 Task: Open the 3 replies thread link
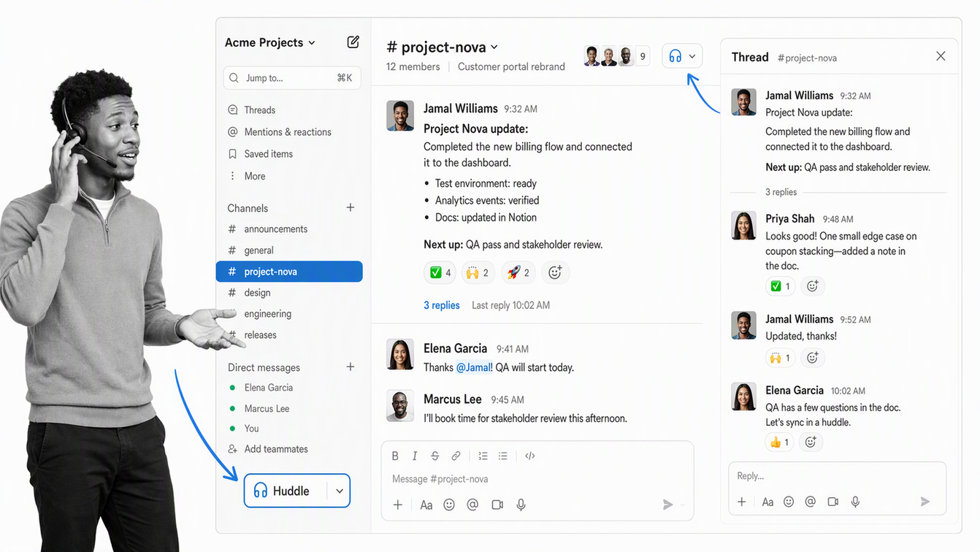[442, 305]
